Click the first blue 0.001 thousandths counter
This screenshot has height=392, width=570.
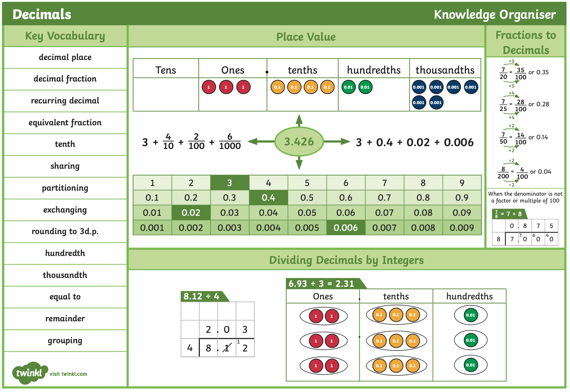[419, 87]
